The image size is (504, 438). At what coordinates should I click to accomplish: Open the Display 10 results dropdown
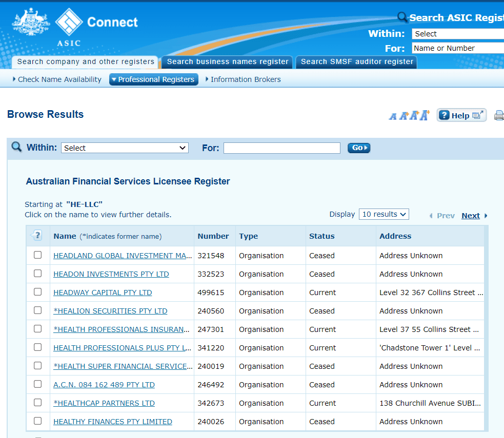point(384,214)
